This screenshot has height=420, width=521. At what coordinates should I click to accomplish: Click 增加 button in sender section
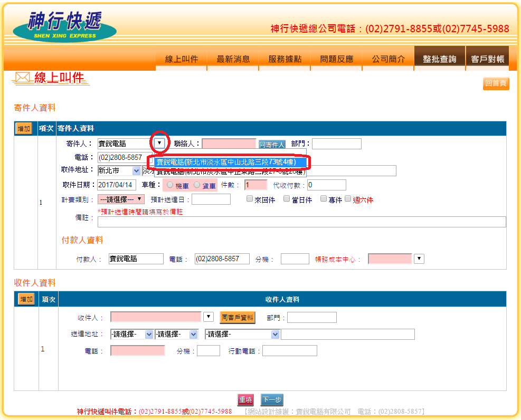(24, 129)
